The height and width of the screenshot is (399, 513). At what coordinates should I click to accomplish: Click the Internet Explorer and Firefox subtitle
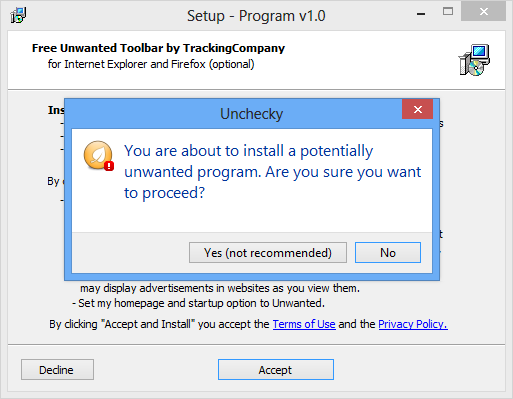(151, 64)
